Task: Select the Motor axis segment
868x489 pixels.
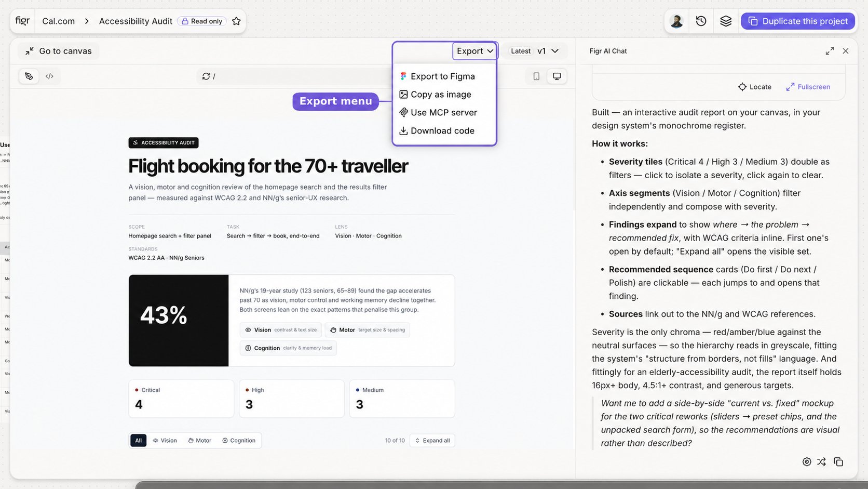Action: (x=200, y=441)
